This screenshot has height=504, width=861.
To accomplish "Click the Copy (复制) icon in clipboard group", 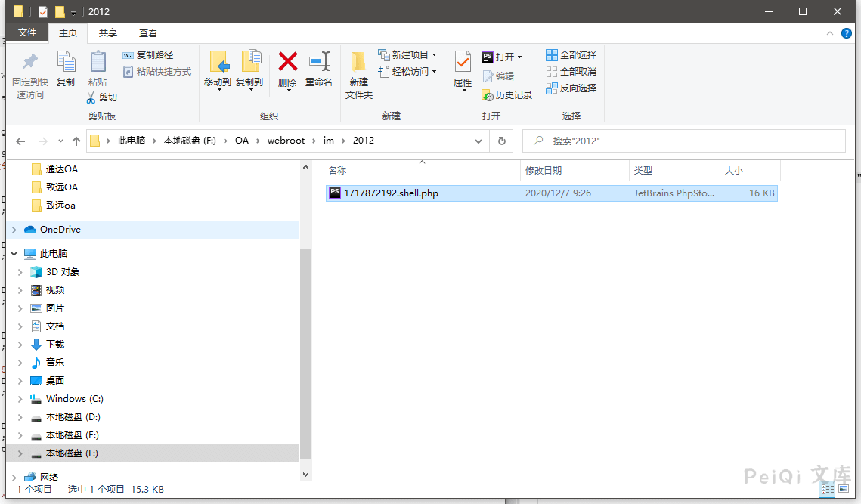I will point(66,62).
